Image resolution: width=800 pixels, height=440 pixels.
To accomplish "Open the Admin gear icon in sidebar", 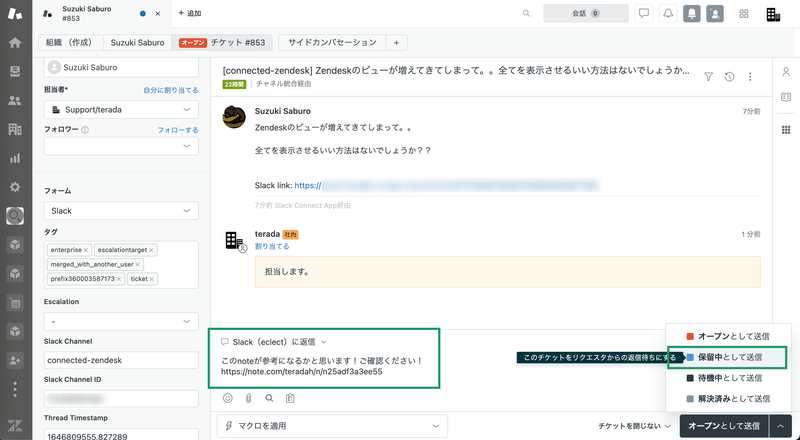I will click(15, 187).
